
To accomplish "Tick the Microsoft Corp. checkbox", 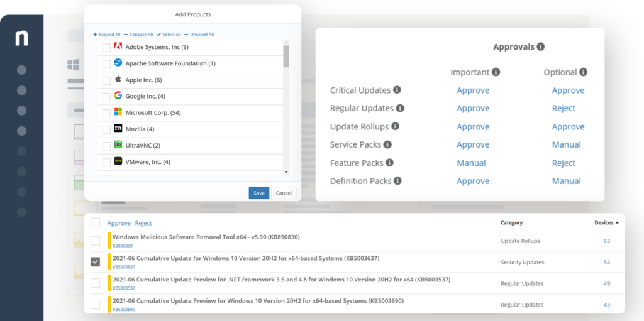I will pos(106,113).
